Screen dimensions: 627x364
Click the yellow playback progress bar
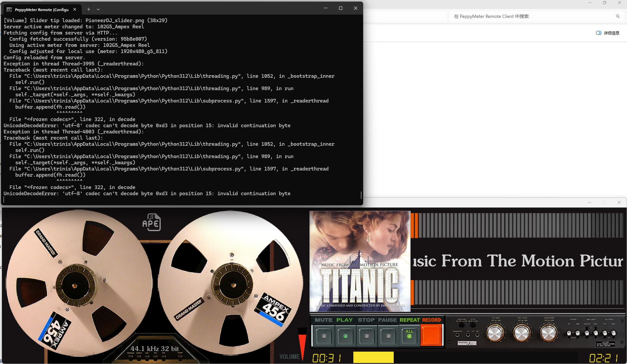pos(373,357)
